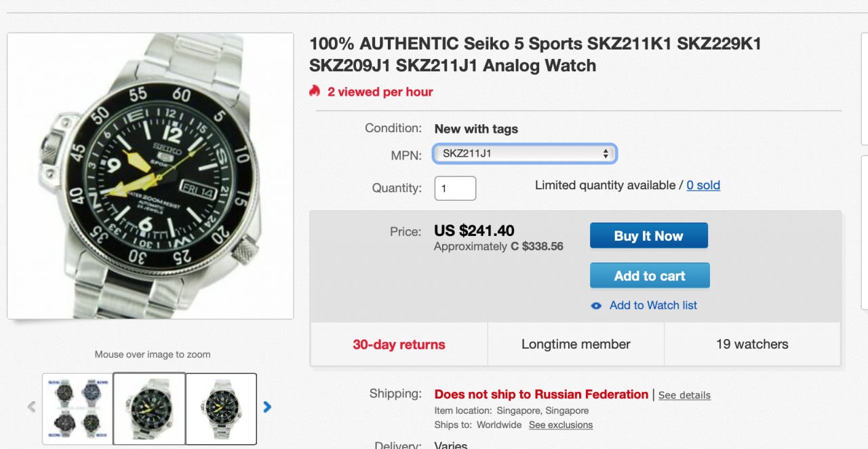Image resolution: width=868 pixels, height=449 pixels.
Task: Click the red flame viewed-per-hour icon
Action: (315, 91)
